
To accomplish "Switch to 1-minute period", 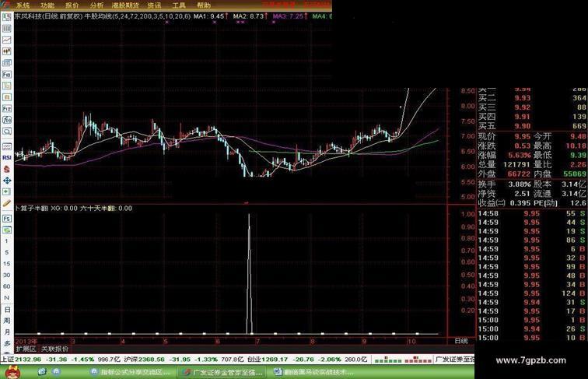I will [x=6, y=241].
